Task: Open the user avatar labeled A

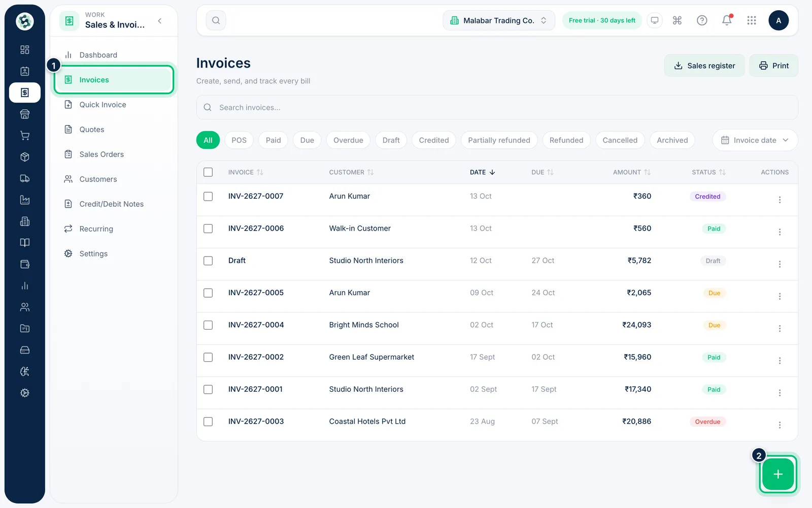Action: pos(779,20)
